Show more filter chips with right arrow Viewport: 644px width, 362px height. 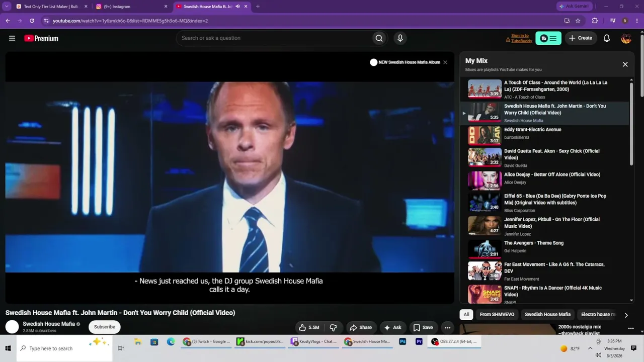tap(626, 315)
